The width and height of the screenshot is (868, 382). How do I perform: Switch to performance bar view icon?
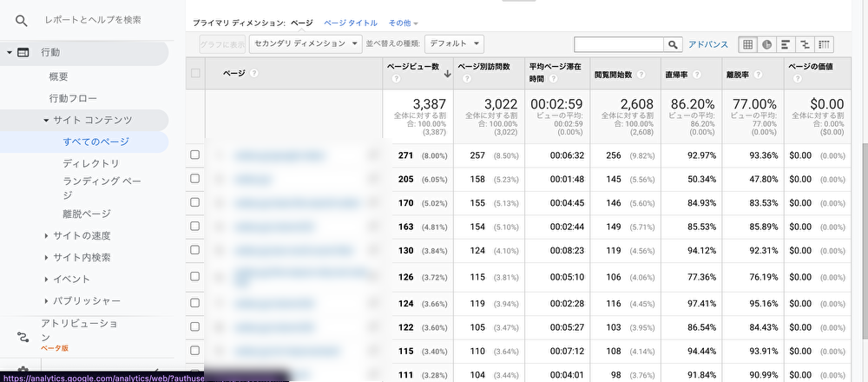tap(786, 44)
